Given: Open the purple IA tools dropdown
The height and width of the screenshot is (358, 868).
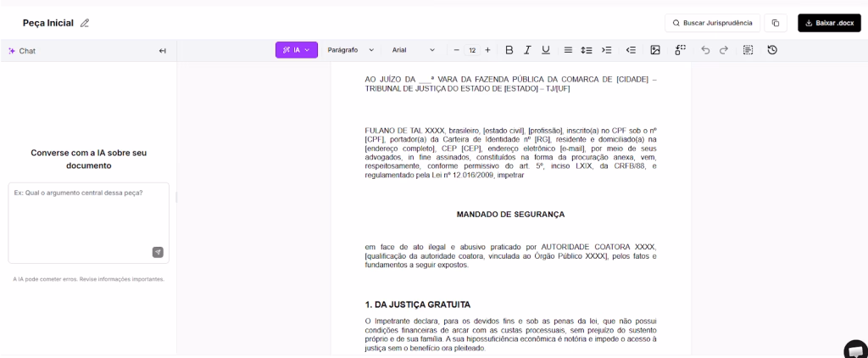Looking at the screenshot, I should (296, 50).
